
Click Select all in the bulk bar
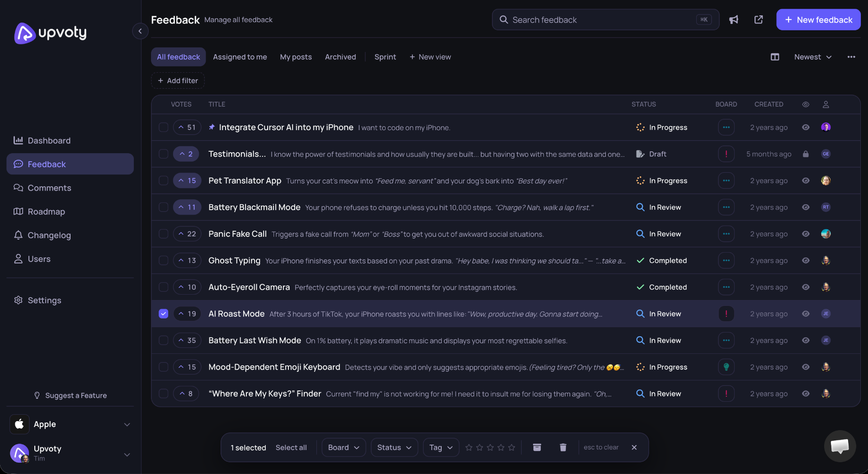[x=291, y=447]
